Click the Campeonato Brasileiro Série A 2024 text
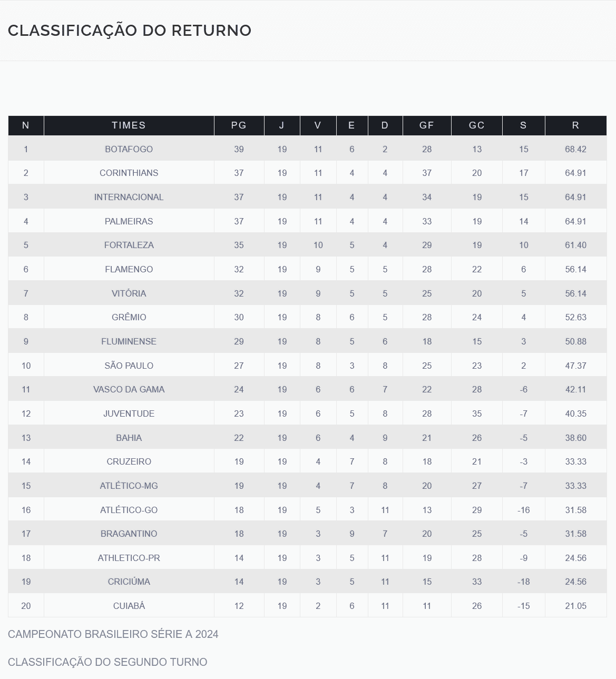 pyautogui.click(x=113, y=634)
